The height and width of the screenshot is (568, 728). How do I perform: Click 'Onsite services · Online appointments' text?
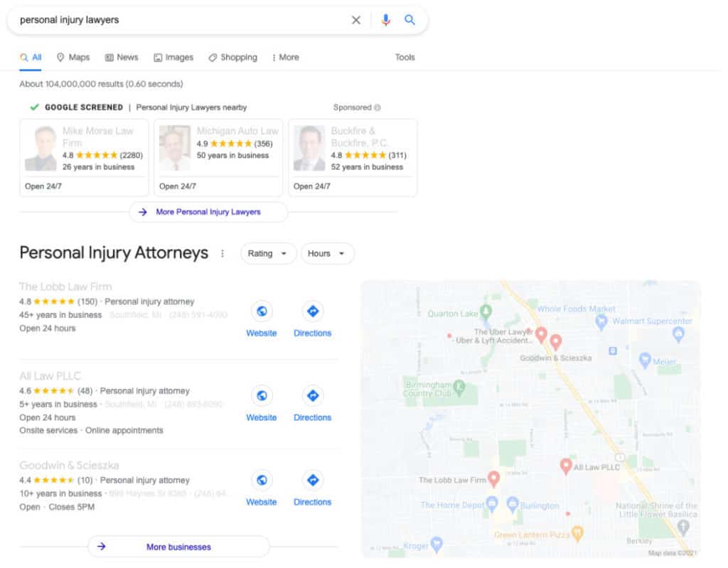point(92,431)
